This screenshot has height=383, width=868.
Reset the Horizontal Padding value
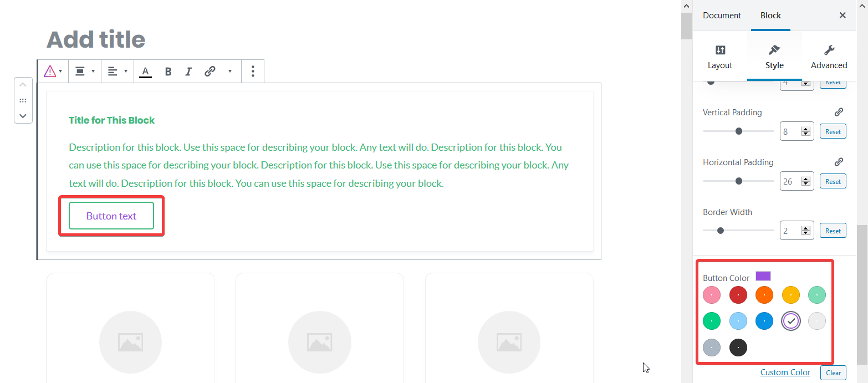click(x=833, y=181)
